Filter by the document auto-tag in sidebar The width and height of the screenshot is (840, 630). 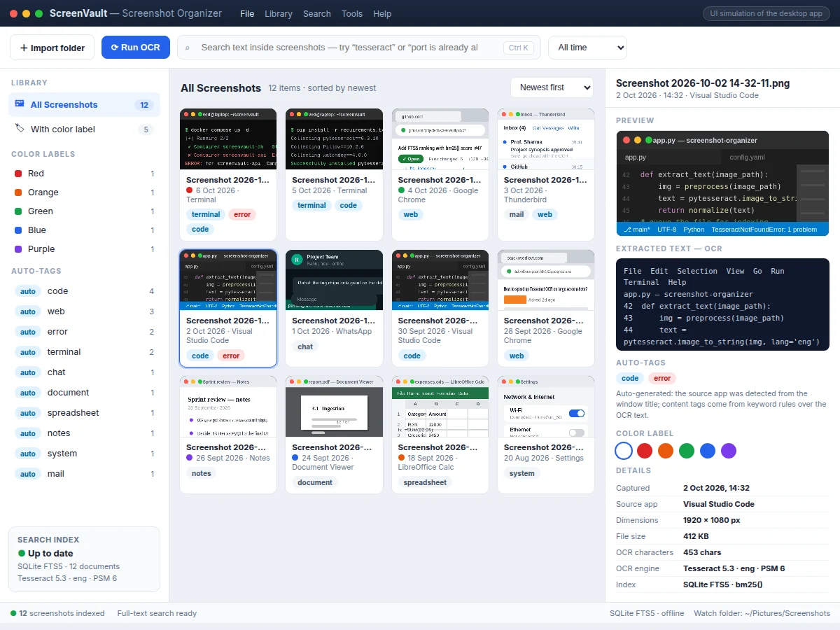pyautogui.click(x=84, y=393)
